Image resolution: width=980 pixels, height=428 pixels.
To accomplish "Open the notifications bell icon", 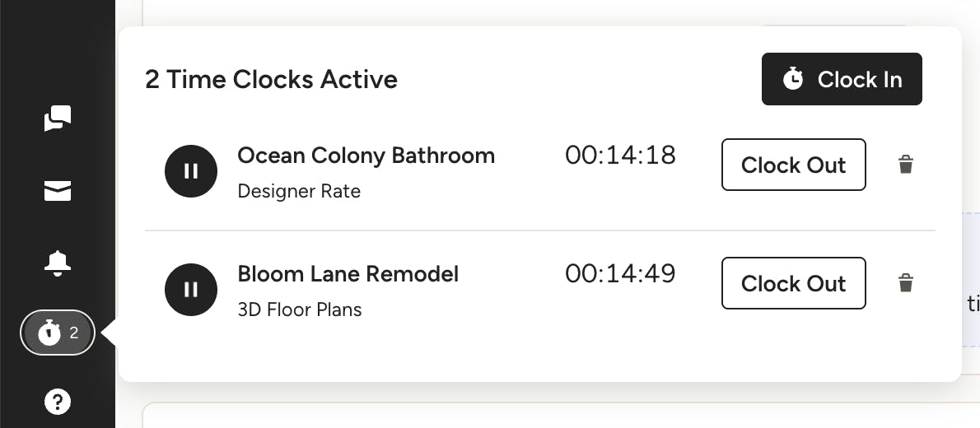I will 58,263.
